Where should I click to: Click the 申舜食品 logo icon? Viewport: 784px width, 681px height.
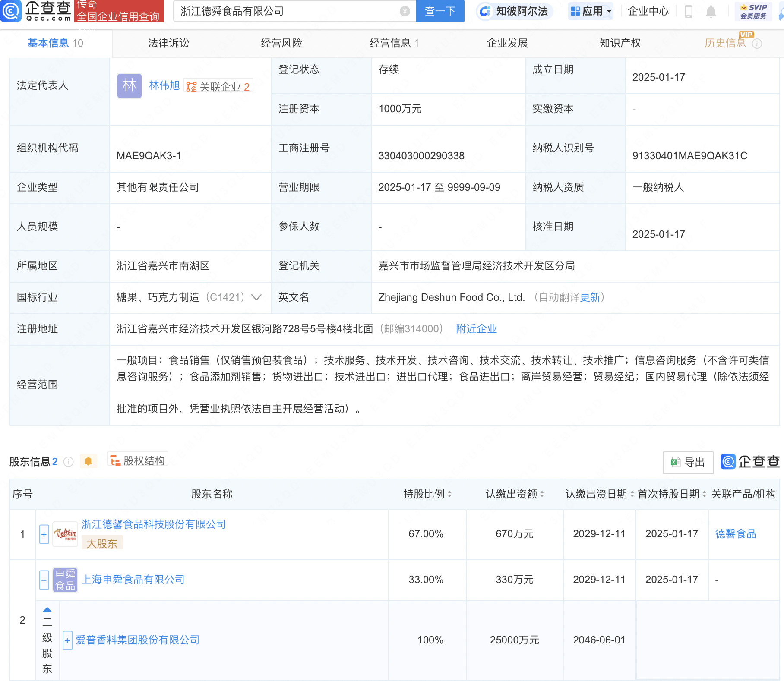point(65,580)
